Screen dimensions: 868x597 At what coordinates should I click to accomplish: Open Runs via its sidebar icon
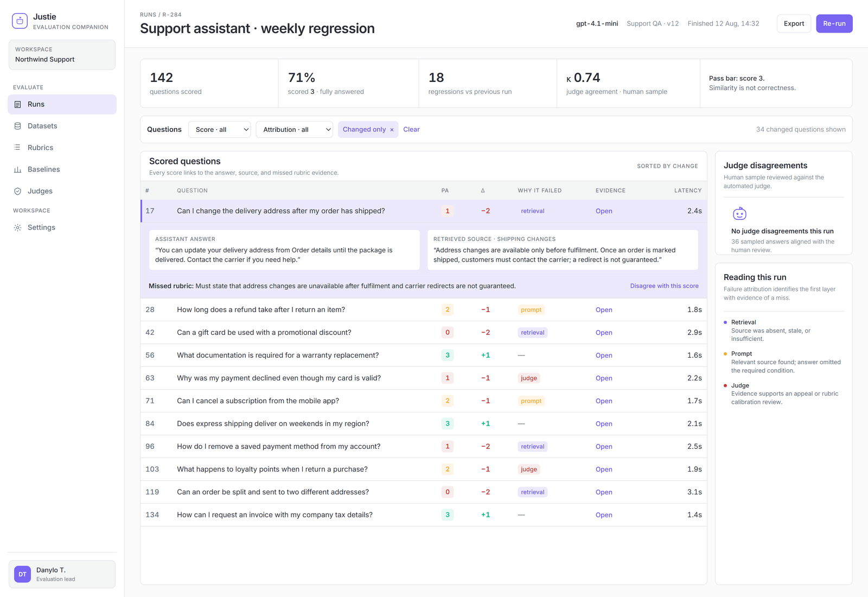[x=17, y=104]
